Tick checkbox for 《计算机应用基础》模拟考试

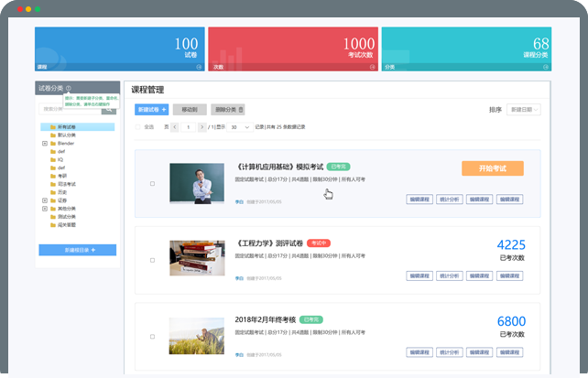tap(152, 184)
